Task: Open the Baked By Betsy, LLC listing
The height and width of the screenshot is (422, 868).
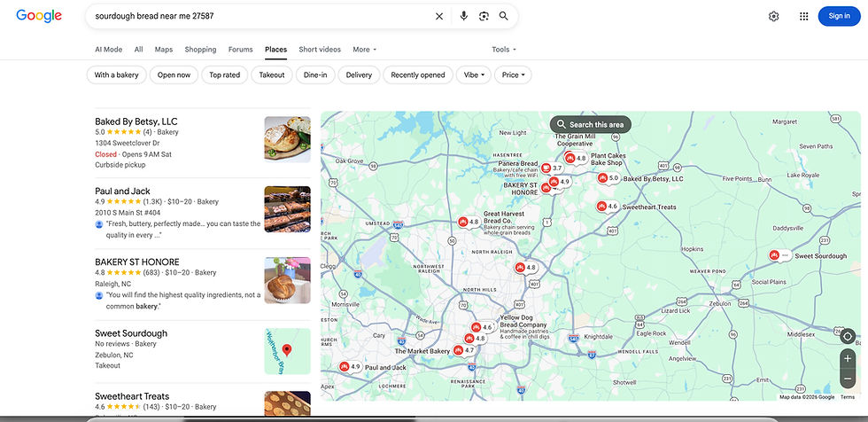Action: (136, 121)
